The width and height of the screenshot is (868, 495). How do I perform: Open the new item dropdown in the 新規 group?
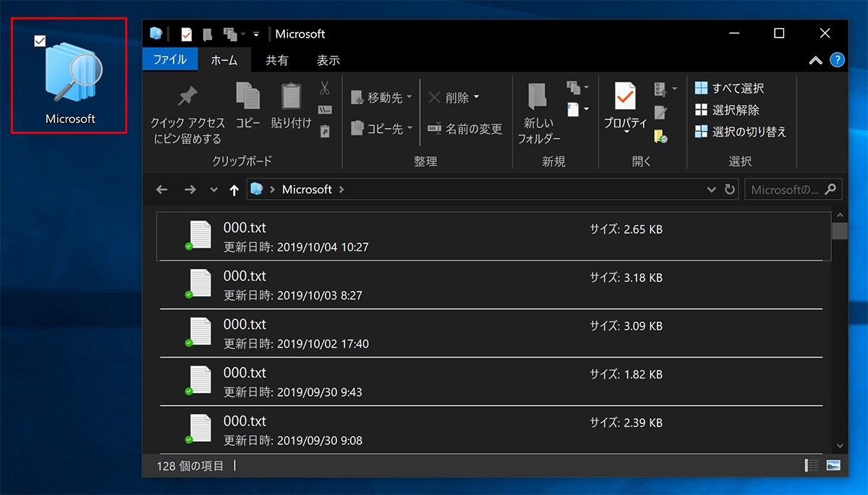[x=578, y=87]
